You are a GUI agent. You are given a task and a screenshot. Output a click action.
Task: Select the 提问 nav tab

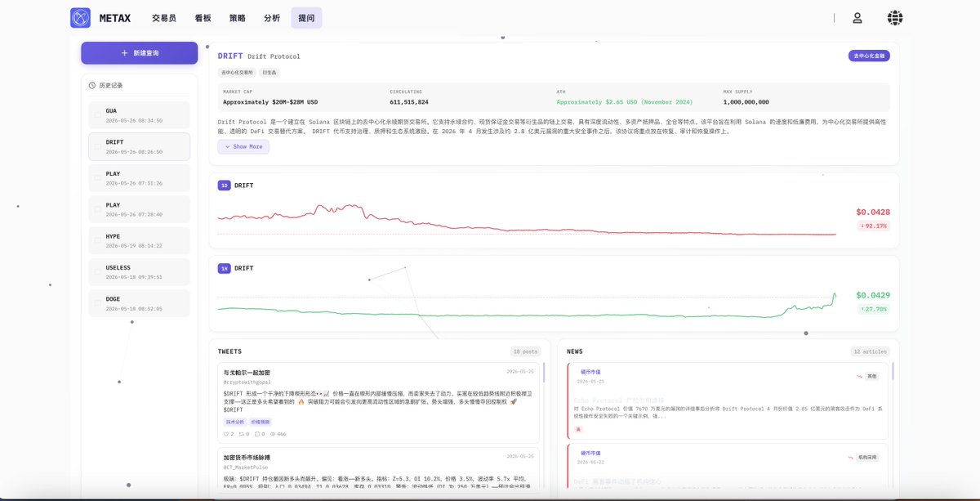pos(306,18)
